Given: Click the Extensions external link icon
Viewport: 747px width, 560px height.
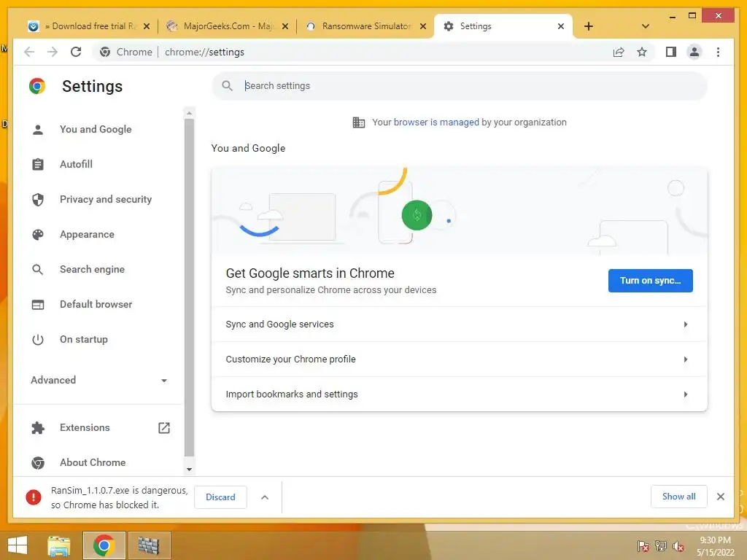Looking at the screenshot, I should [164, 427].
